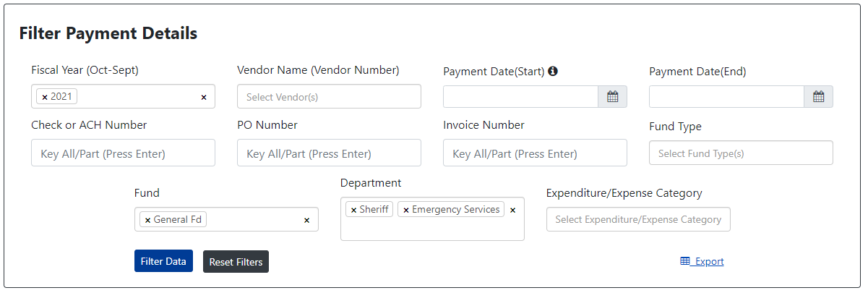Screen dimensions: 868x293
Task: Remove the General Fd fund tag
Action: (148, 220)
